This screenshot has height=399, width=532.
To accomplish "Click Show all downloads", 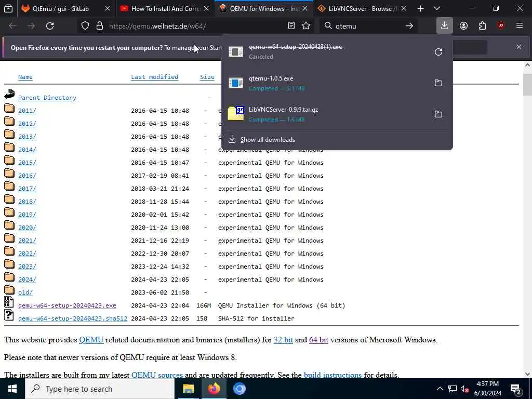I will 268,140.
